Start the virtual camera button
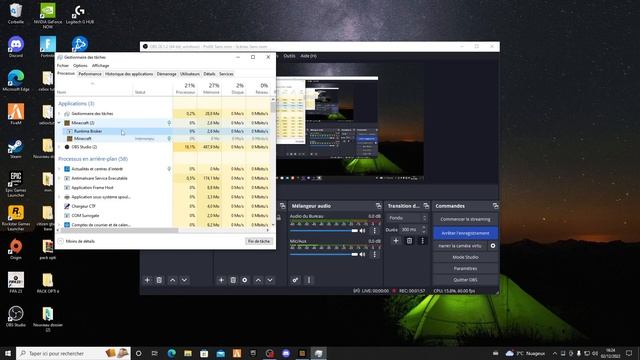Screen dimensions: 640x360 pyautogui.click(x=460, y=246)
